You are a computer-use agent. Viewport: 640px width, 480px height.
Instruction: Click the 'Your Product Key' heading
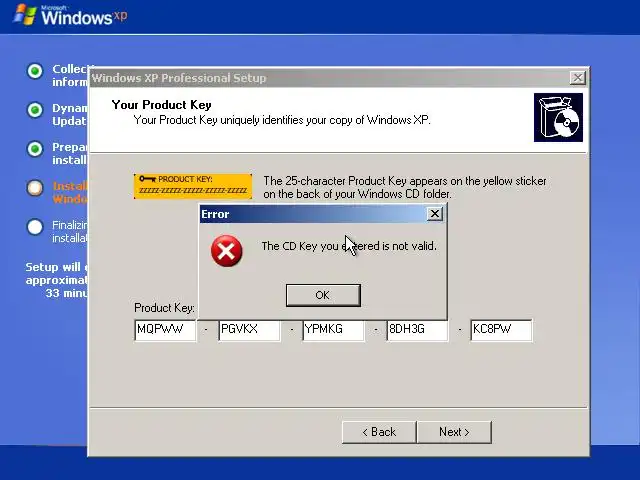click(x=162, y=105)
